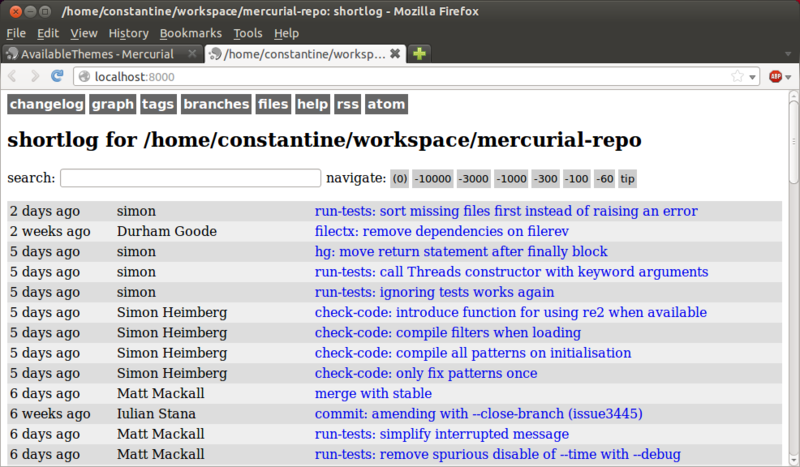Image resolution: width=800 pixels, height=467 pixels.
Task: Navigate back -10000 revisions
Action: [x=433, y=179]
